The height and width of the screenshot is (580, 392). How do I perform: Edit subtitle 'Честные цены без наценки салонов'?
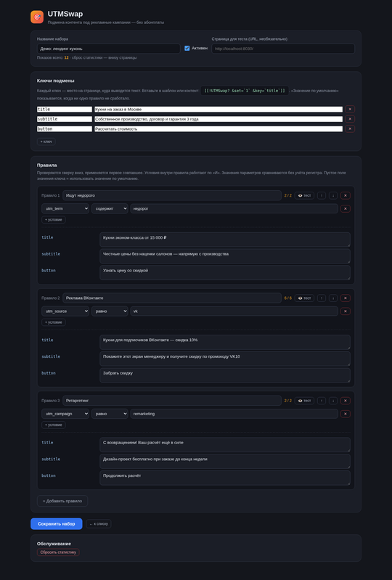click(225, 256)
